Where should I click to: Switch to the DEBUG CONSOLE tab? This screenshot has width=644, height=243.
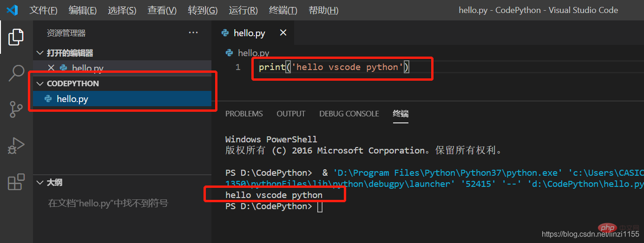point(349,114)
